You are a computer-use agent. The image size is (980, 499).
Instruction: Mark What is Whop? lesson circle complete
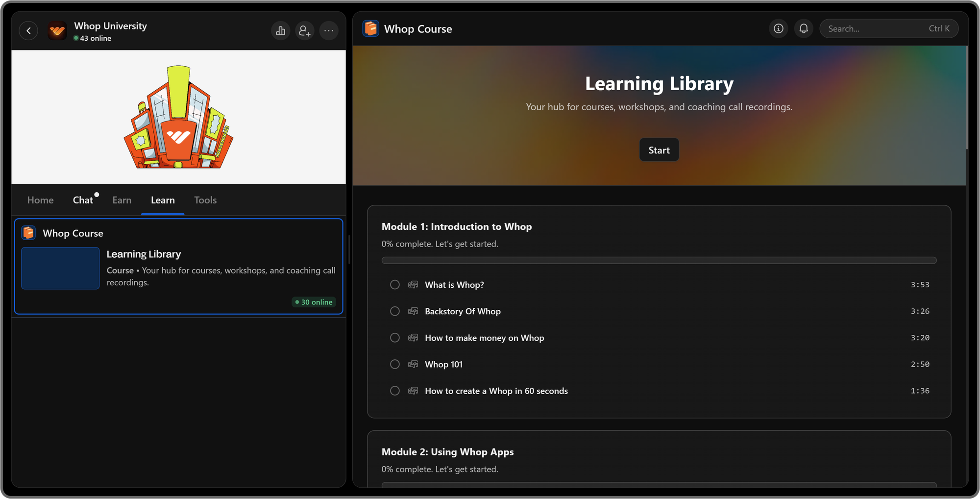coord(395,285)
